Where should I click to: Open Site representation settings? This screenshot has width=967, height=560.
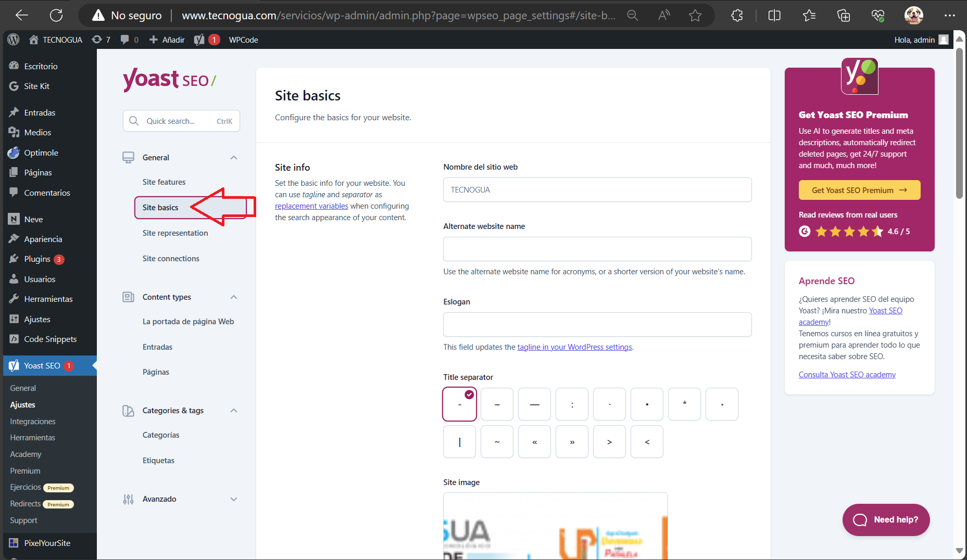coord(175,233)
